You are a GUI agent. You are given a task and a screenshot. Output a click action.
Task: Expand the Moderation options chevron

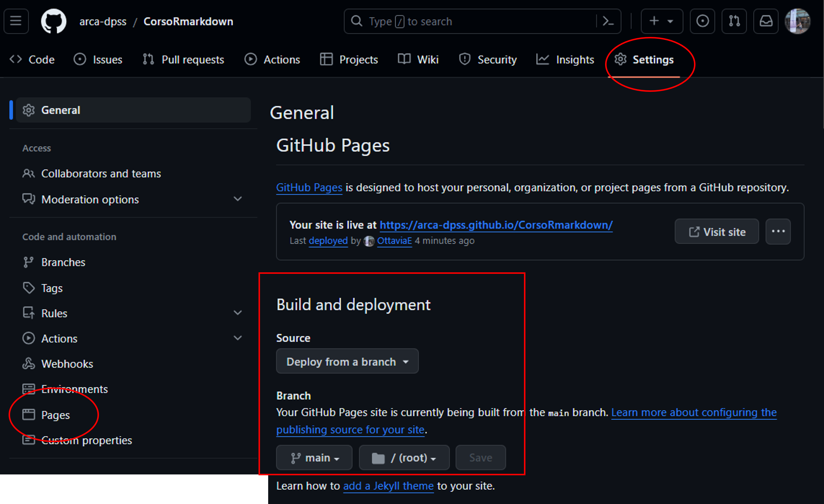click(237, 199)
